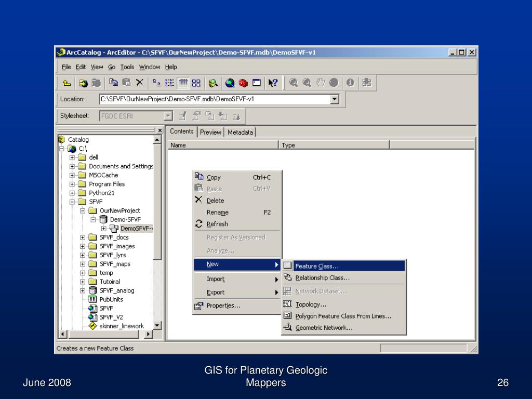Collapse the Demo-SFVF geodatabase node
This screenshot has width=532, height=399.
click(93, 220)
